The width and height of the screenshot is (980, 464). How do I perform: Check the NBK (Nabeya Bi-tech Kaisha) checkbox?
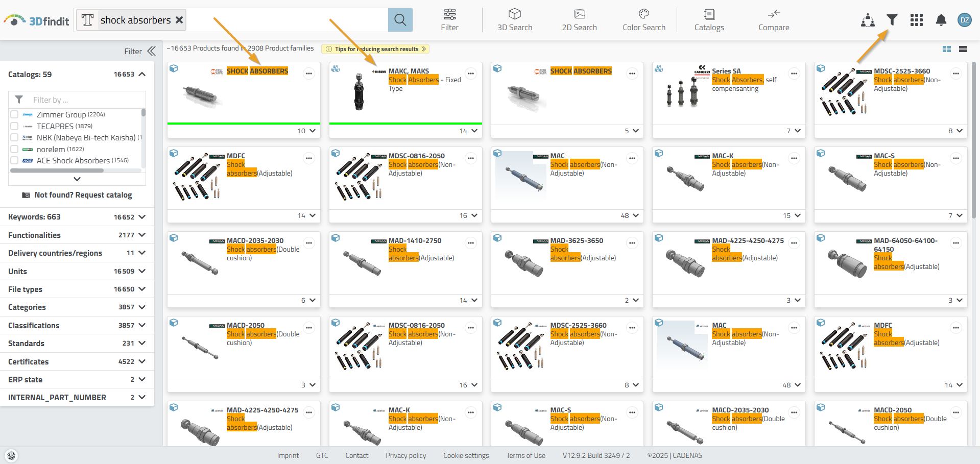pos(14,137)
